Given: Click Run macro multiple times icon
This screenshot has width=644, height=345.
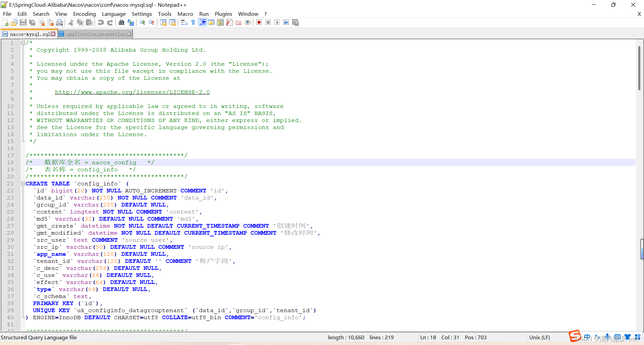Looking at the screenshot, I should (x=286, y=22).
